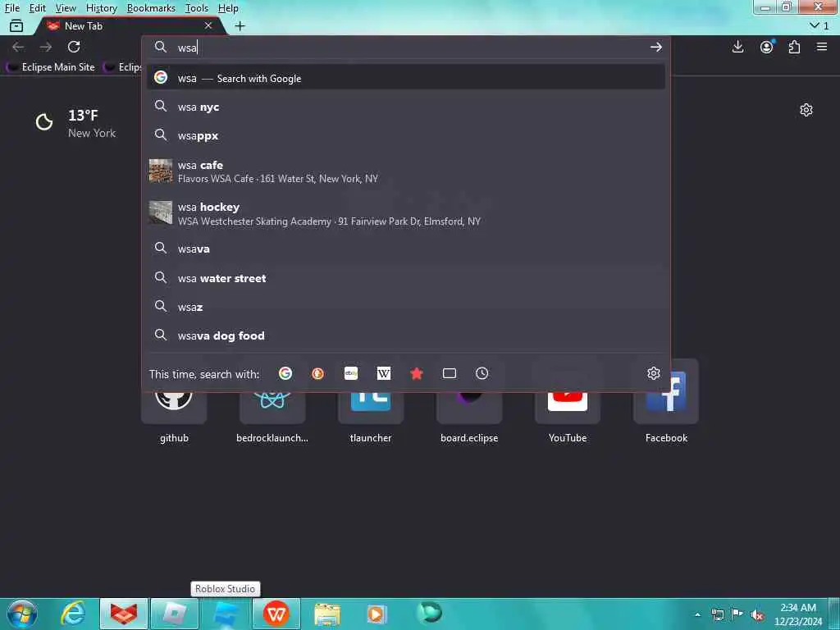The image size is (840, 630).
Task: Open WPS Office from the taskbar
Action: pyautogui.click(x=276, y=614)
